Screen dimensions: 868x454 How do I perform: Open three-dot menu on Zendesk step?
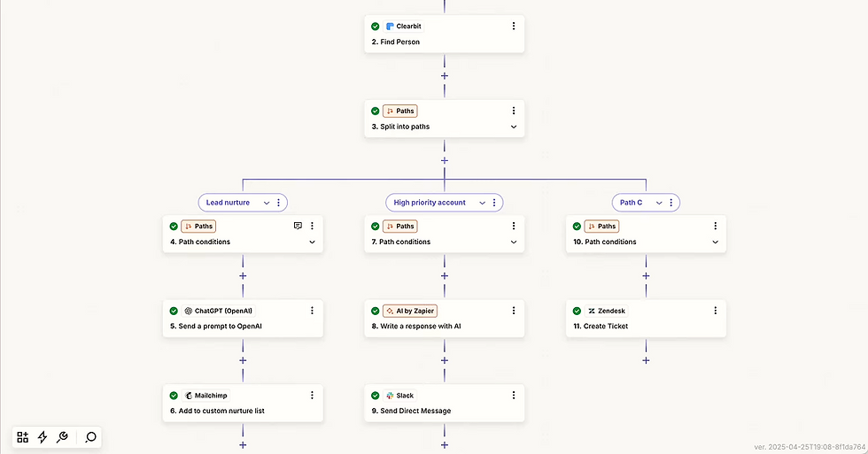click(715, 311)
